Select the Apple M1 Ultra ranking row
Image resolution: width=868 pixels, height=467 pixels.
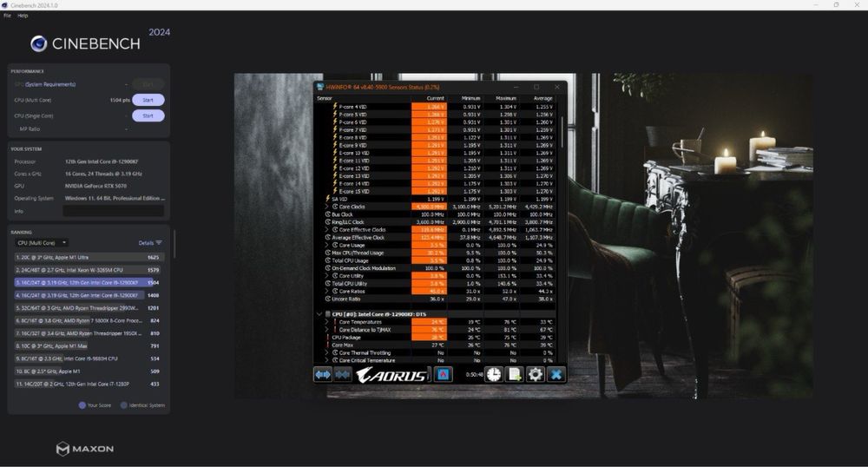(88, 257)
